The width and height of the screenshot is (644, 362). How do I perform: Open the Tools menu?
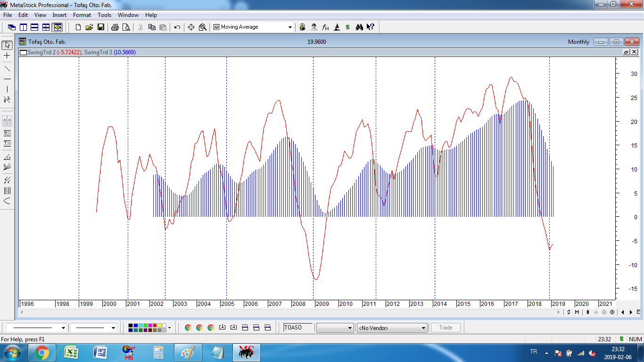(x=104, y=15)
